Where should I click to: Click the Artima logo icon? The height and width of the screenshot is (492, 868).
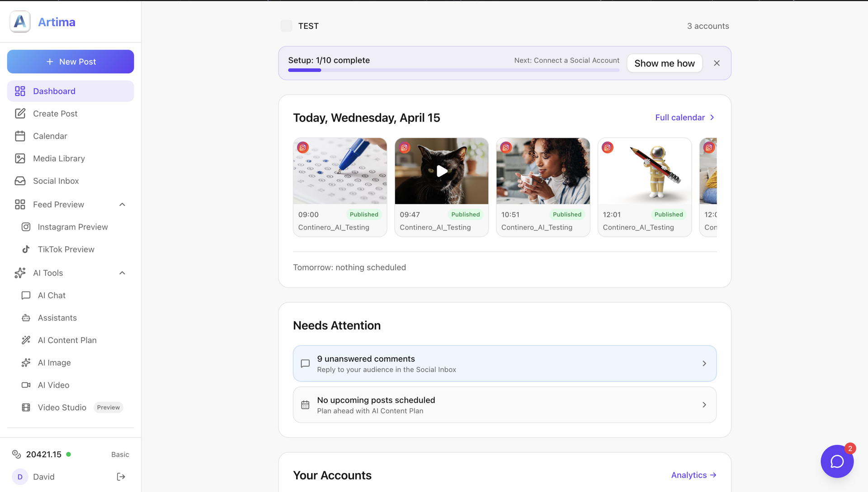tap(20, 22)
